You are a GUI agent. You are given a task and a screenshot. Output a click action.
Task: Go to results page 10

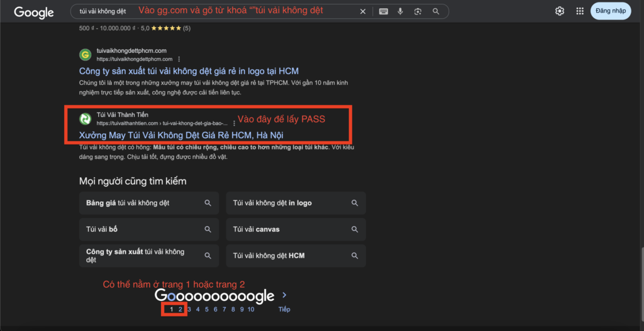250,309
